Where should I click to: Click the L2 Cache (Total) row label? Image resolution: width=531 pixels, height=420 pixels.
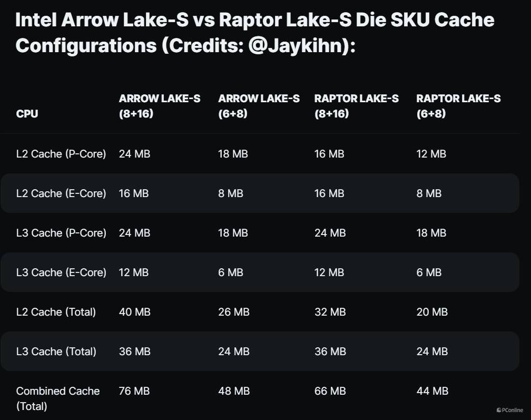coord(56,312)
